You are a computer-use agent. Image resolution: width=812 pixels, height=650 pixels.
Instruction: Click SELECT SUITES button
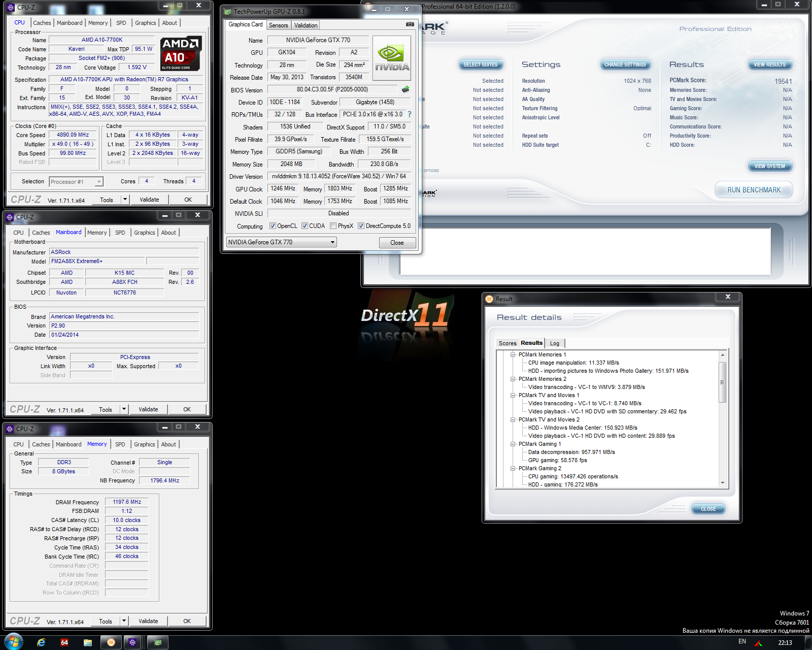(481, 64)
